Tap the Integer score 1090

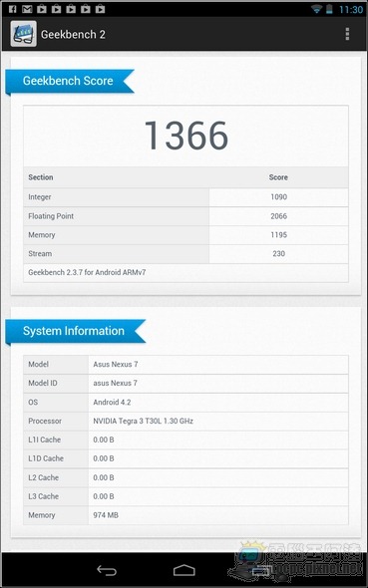click(278, 197)
